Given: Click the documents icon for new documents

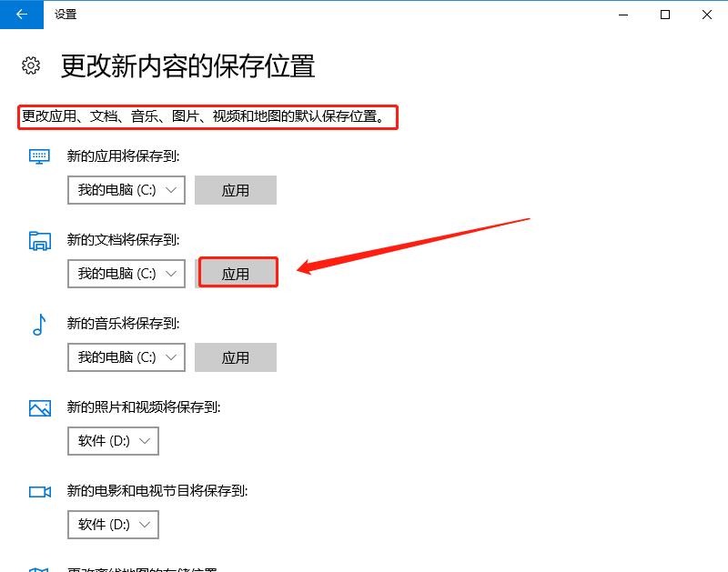Looking at the screenshot, I should click(x=39, y=238).
